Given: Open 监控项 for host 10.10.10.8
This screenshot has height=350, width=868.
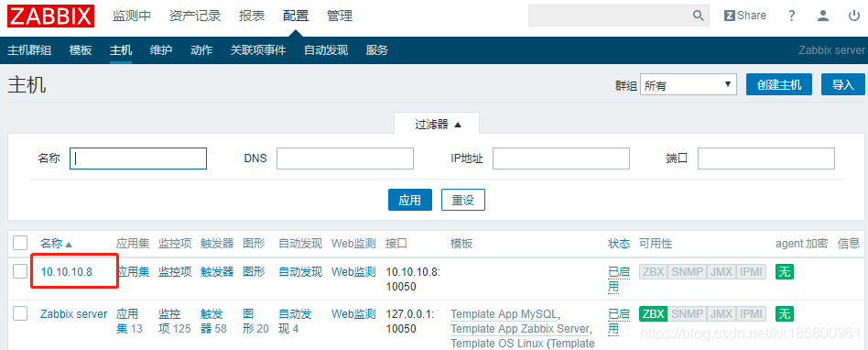Looking at the screenshot, I should click(175, 272).
